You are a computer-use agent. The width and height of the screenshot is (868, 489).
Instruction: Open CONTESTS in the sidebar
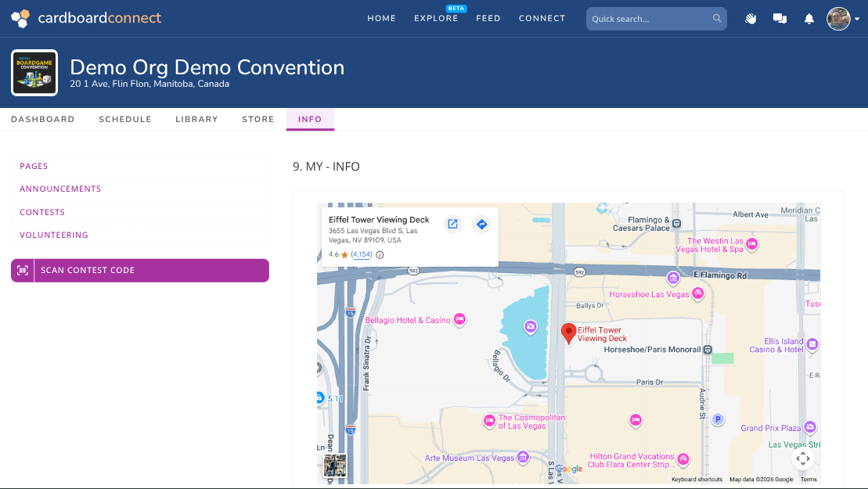pos(140,212)
